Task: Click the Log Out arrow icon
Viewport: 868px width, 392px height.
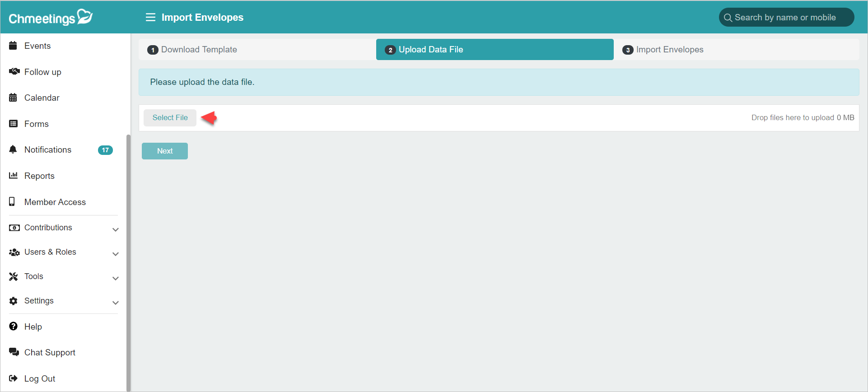Action: 13,378
